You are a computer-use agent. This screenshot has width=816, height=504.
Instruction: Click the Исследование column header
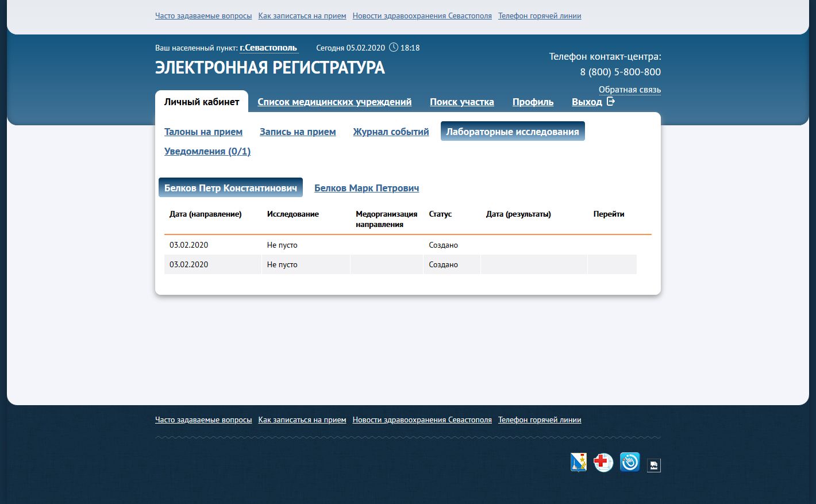click(x=293, y=214)
